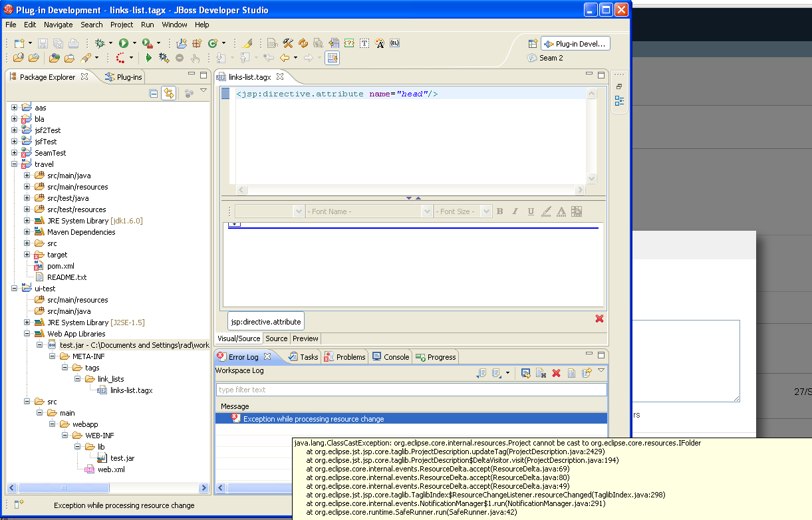Open the Navigate menu
The height and width of the screenshot is (520, 812).
point(59,25)
